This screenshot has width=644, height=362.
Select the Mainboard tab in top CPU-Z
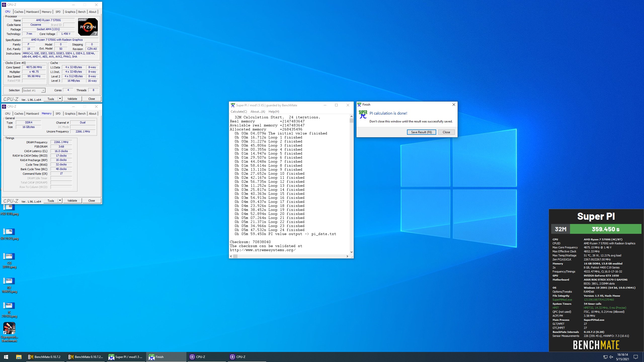click(32, 12)
